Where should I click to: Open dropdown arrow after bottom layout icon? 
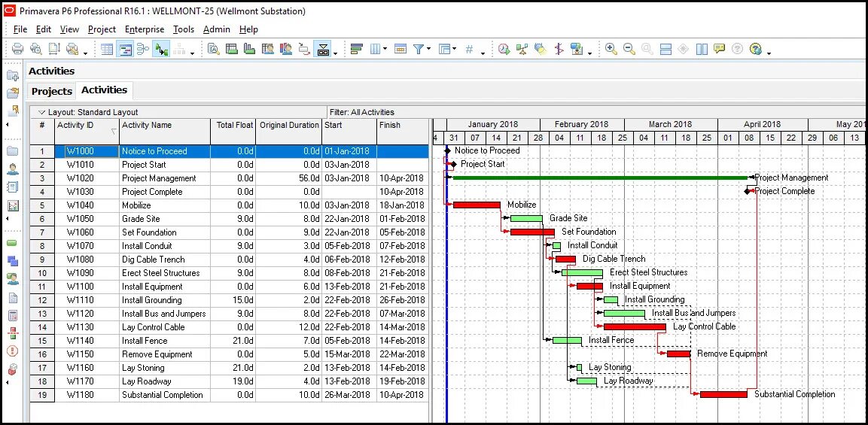335,53
